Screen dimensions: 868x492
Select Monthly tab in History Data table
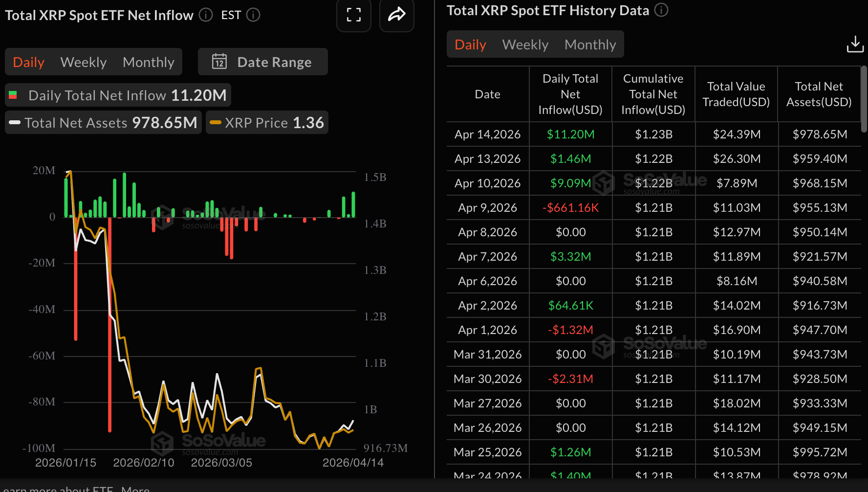tap(590, 45)
